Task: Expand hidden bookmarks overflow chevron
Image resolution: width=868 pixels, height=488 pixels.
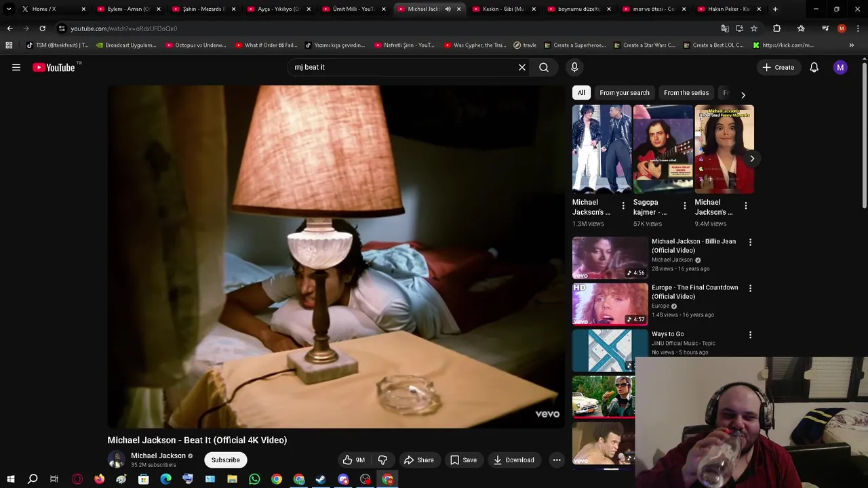Action: coord(851,45)
